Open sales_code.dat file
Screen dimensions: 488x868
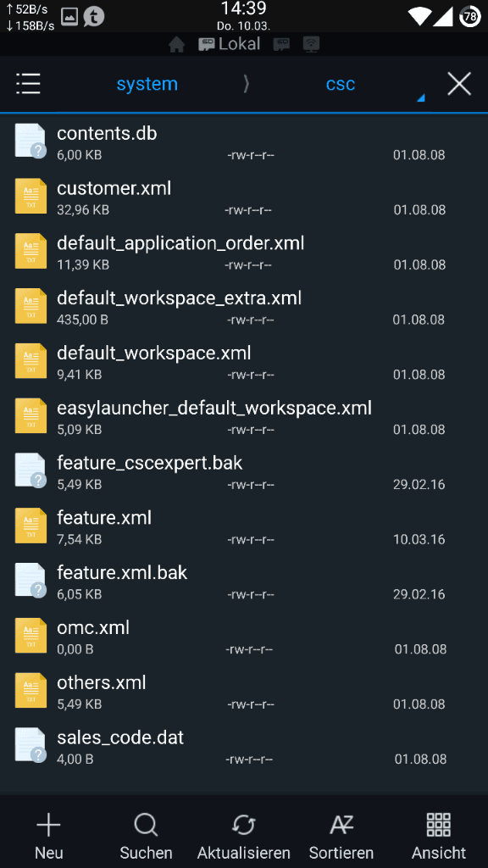[x=244, y=747]
